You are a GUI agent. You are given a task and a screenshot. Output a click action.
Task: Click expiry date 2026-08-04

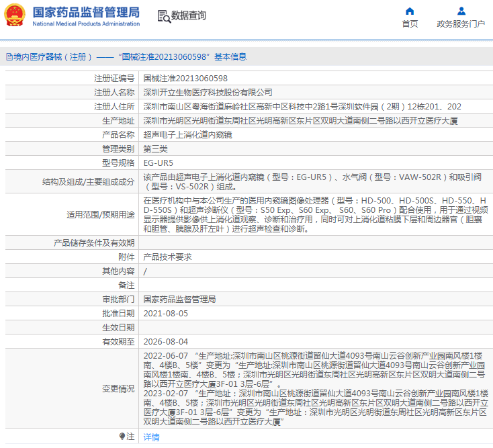pos(166,342)
